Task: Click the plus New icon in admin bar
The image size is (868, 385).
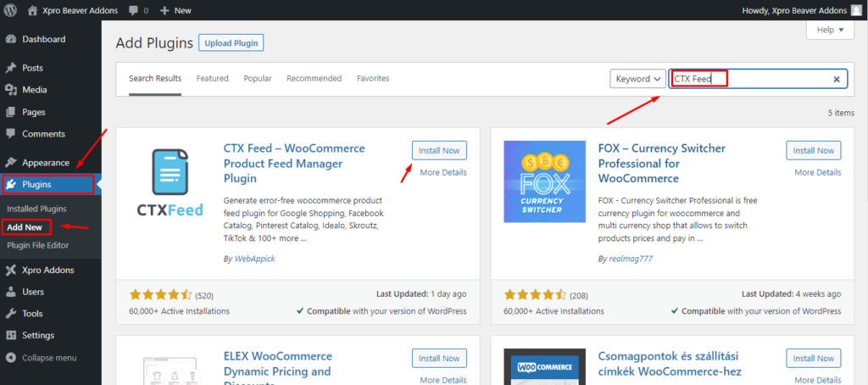Action: [x=164, y=10]
